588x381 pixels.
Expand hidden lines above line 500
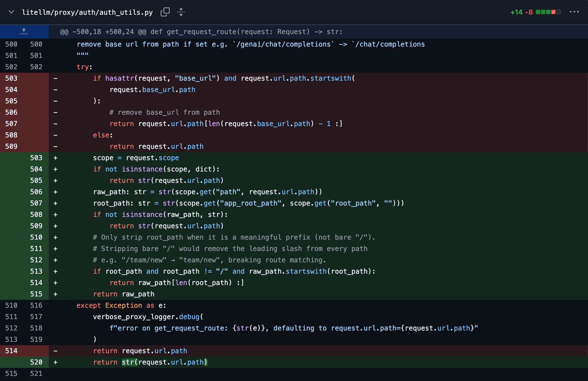pos(24,32)
